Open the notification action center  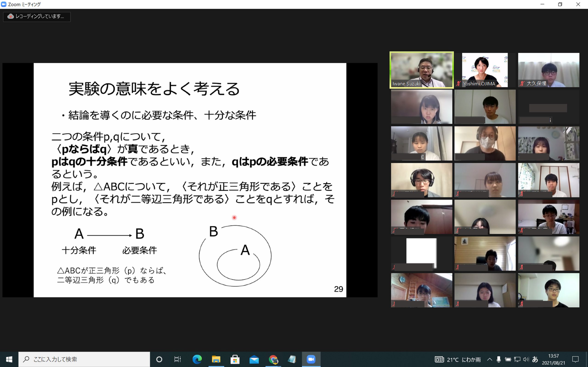(575, 359)
